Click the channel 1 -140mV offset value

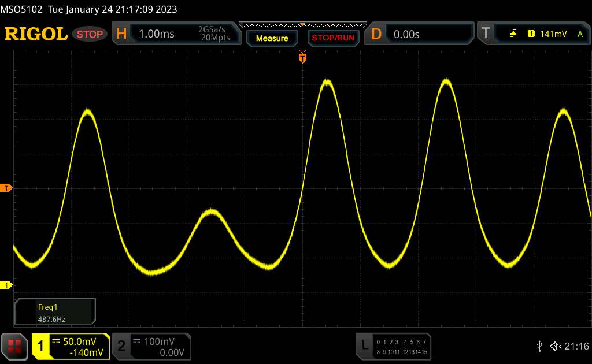pyautogui.click(x=86, y=352)
